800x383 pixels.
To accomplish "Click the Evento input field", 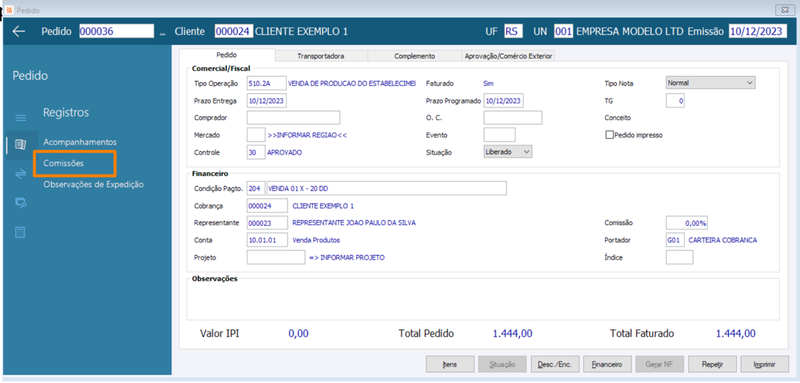I will (499, 135).
